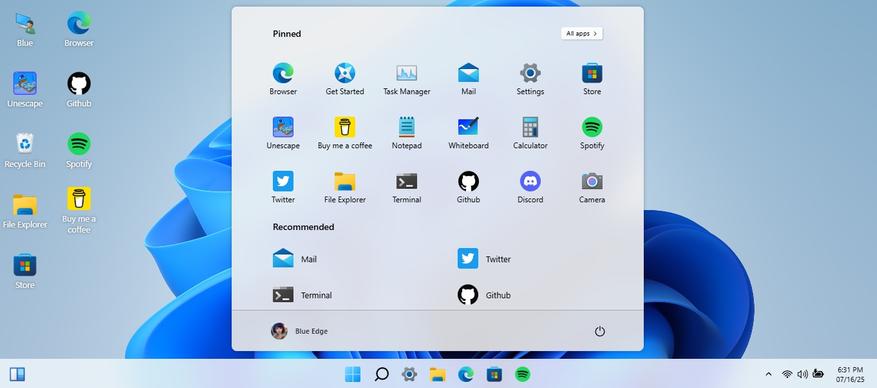This screenshot has width=877, height=388.
Task: Open Settings from the taskbar
Action: tap(409, 374)
